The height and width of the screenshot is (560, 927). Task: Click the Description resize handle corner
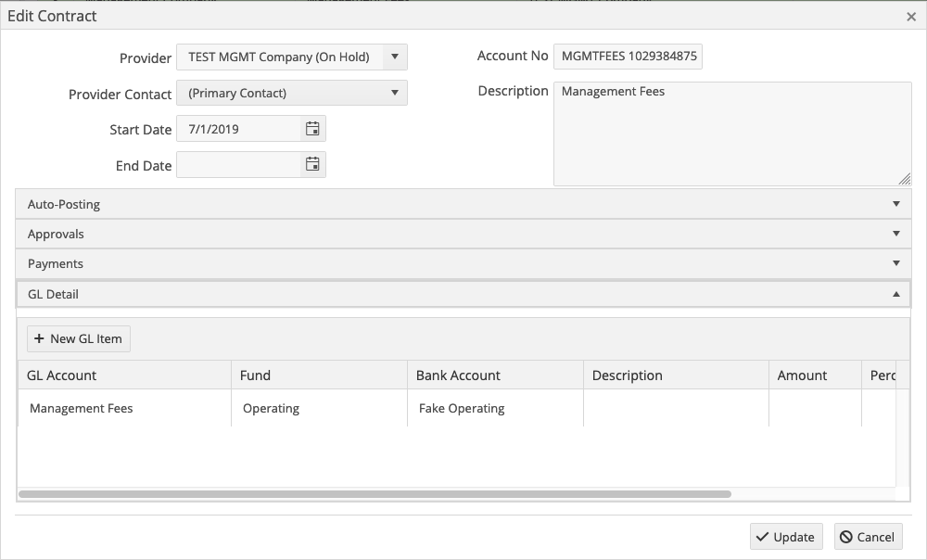905,179
